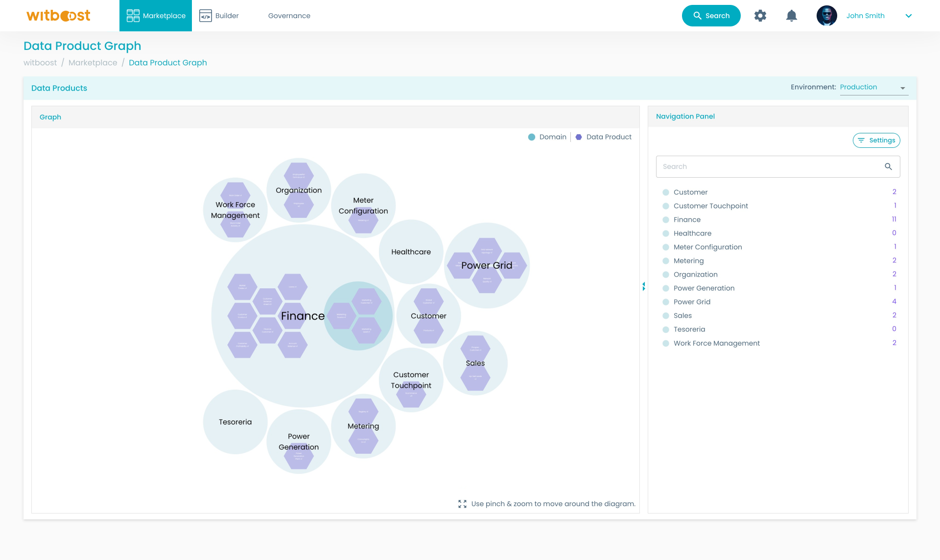Click the notifications bell icon
Viewport: 940px width, 560px height.
point(791,16)
